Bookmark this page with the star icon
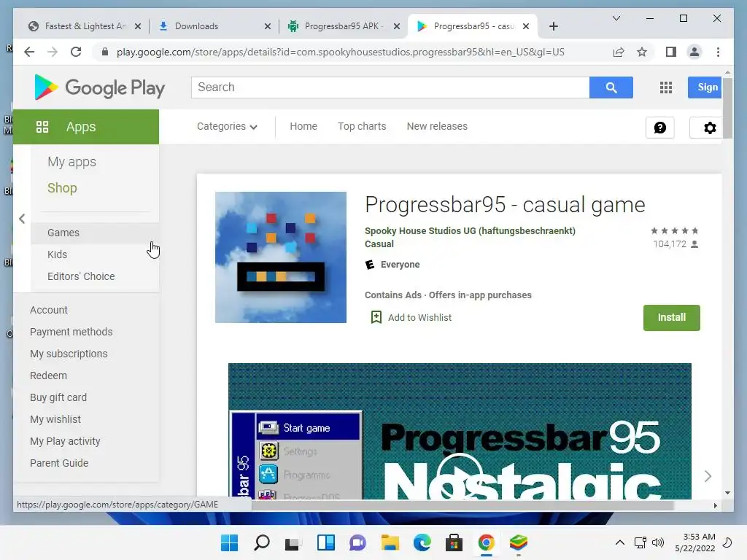The height and width of the screenshot is (560, 747). 642,52
